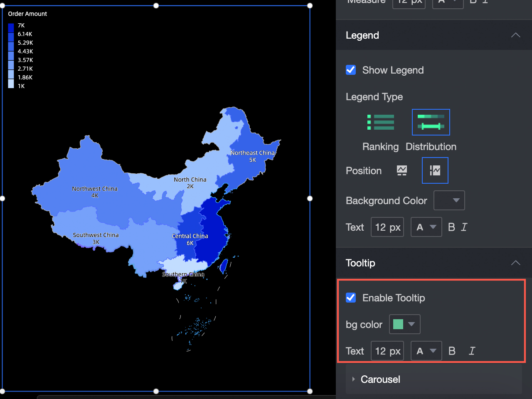Open the Legend Background Color dropdown
The image size is (532, 399).
(449, 200)
